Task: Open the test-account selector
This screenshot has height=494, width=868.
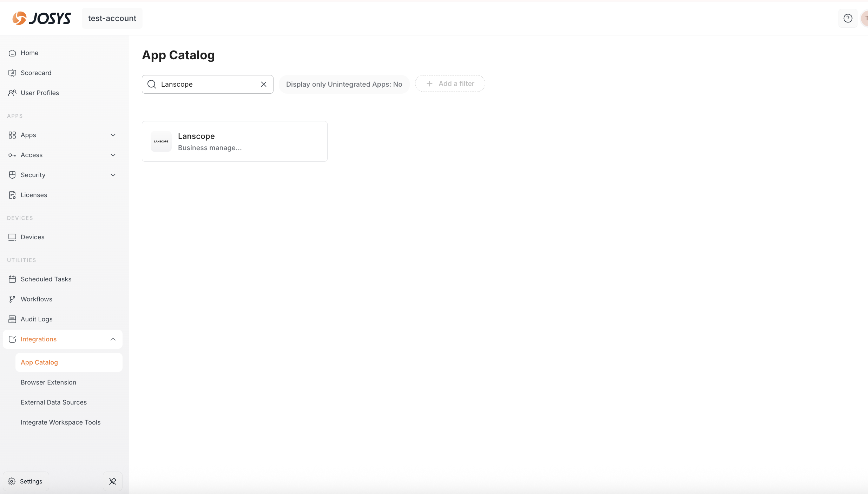Action: pyautogui.click(x=112, y=18)
